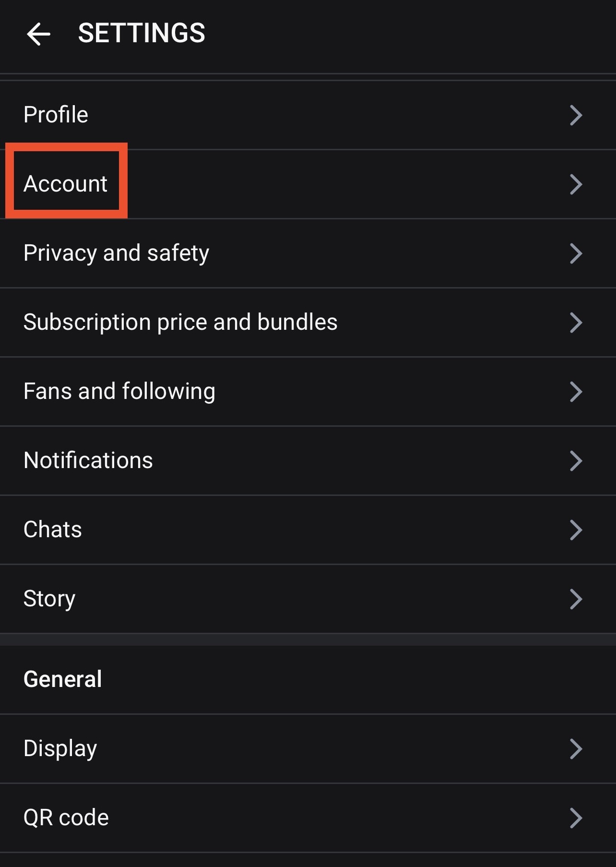
Task: Select Fans and following
Action: pyautogui.click(x=119, y=391)
